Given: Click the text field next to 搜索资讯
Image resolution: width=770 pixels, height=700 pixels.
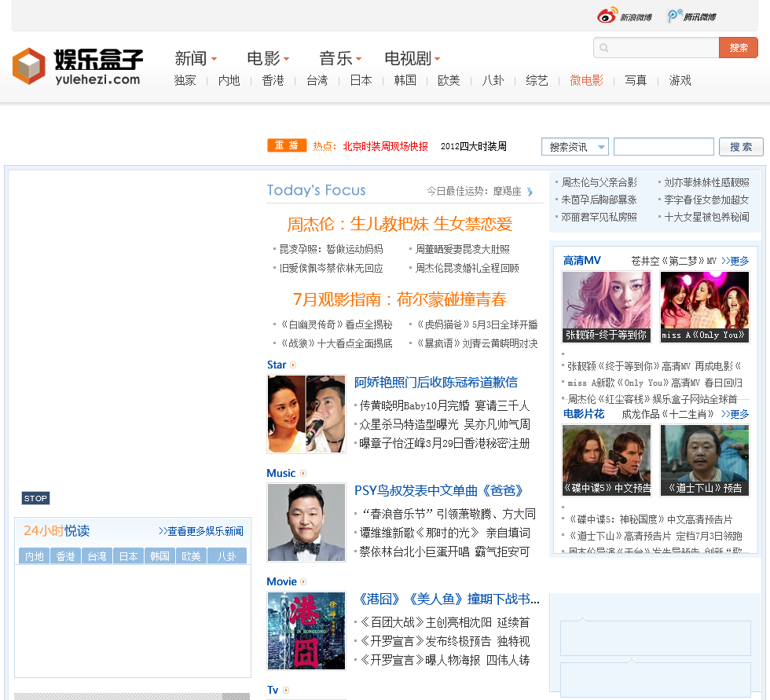Looking at the screenshot, I should pyautogui.click(x=663, y=147).
